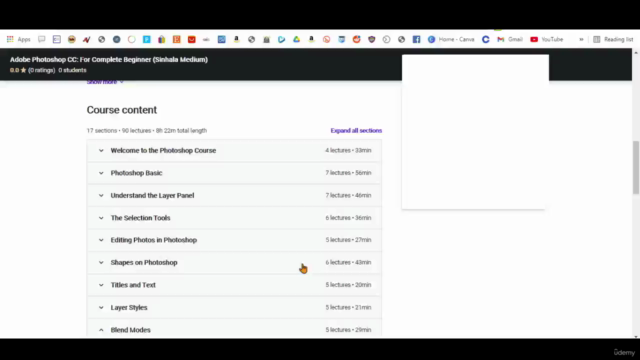
Task: Click "Titles and Text" section title
Action: pos(133,285)
